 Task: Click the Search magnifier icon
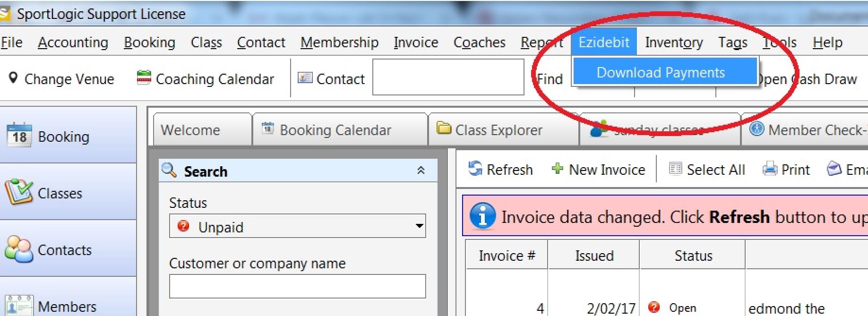(x=169, y=170)
